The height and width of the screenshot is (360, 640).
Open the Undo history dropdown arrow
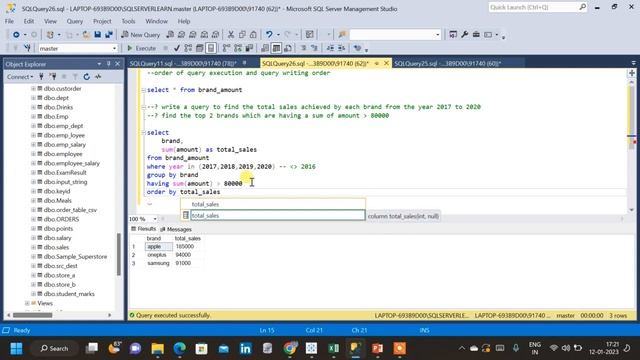coord(278,35)
